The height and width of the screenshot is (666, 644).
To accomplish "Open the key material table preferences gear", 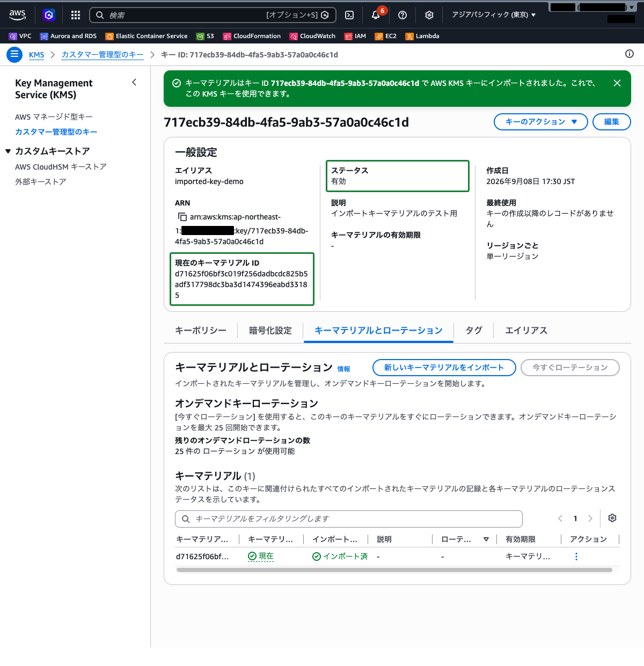I will 612,518.
